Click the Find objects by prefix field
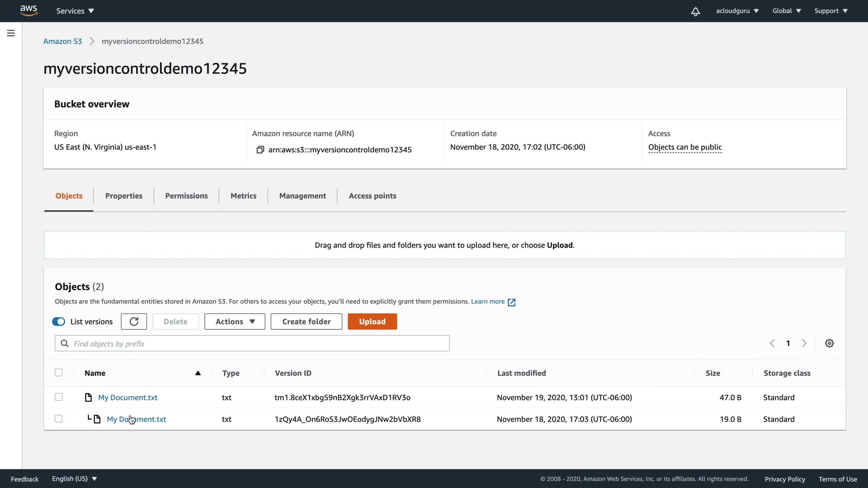 (x=252, y=343)
